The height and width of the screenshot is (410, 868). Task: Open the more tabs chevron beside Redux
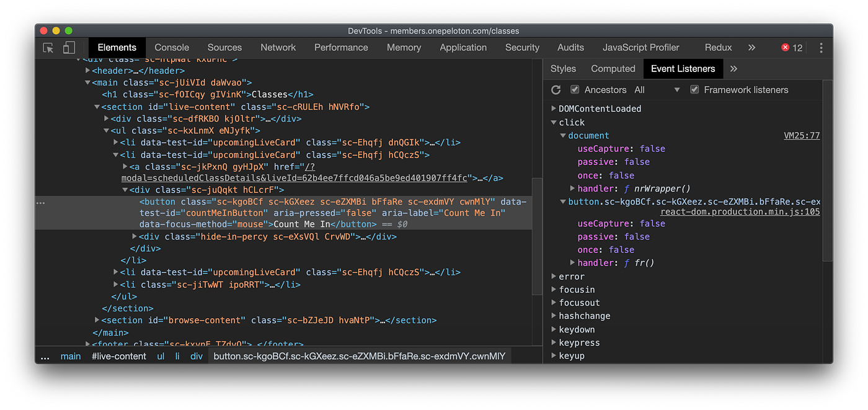[x=751, y=48]
